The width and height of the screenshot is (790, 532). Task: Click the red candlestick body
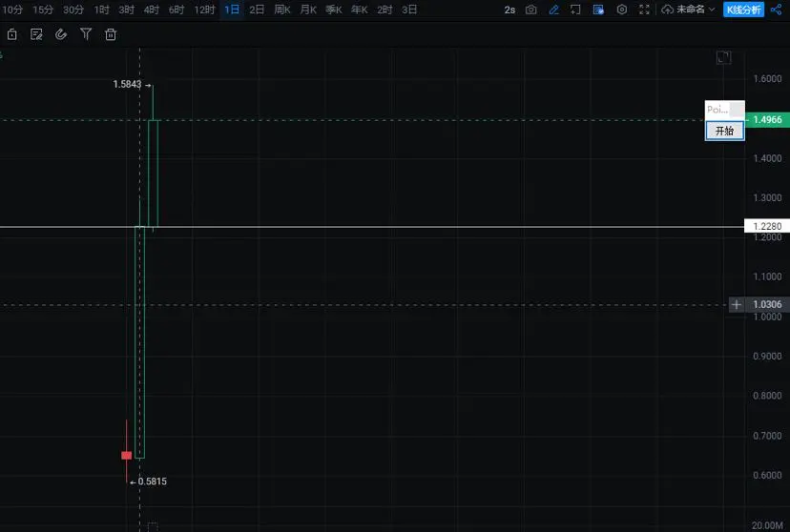point(127,455)
